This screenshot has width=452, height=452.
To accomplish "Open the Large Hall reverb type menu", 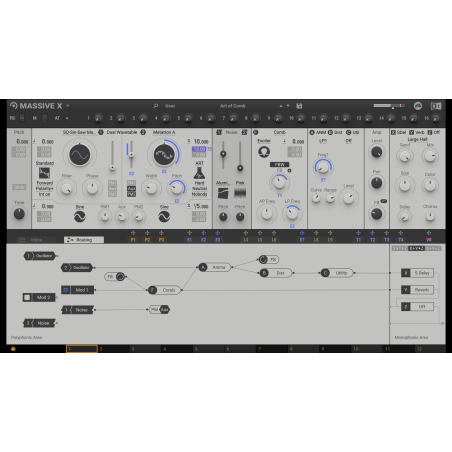I will pyautogui.click(x=417, y=139).
